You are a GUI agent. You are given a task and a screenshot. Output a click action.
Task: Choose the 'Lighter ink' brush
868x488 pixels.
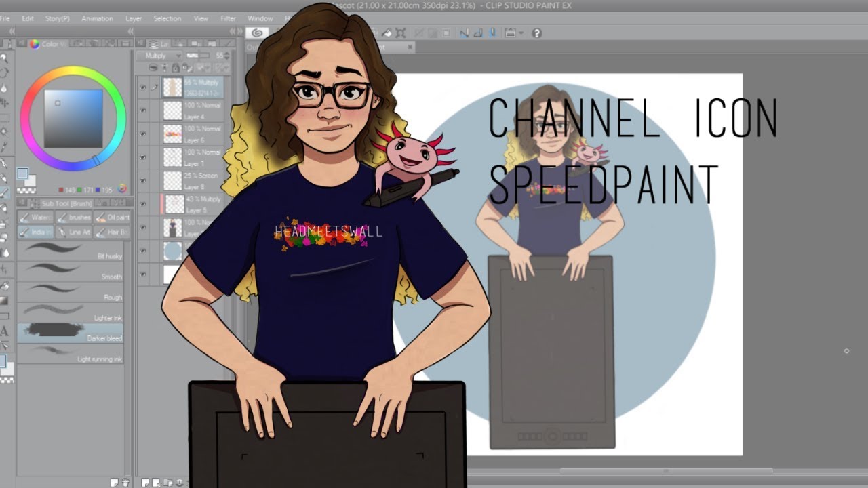[71, 312]
